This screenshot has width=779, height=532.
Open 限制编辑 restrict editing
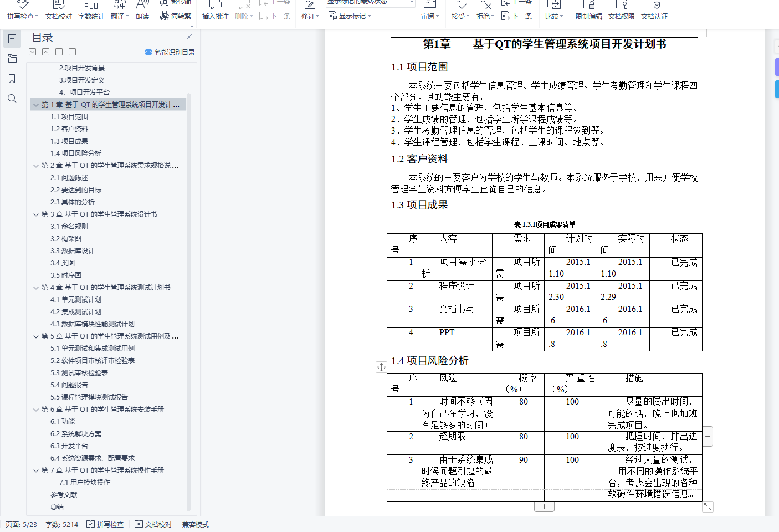pos(588,11)
